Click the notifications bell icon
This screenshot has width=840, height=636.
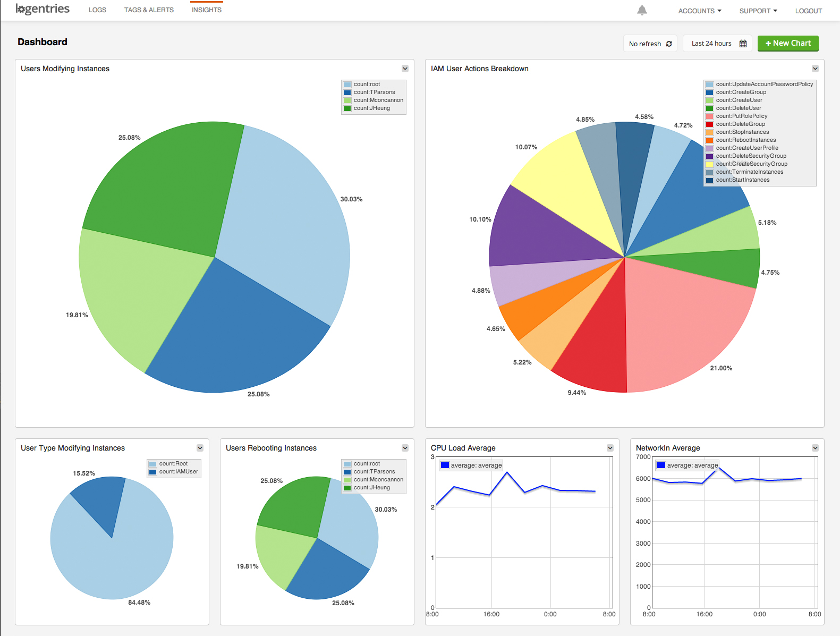pyautogui.click(x=642, y=10)
